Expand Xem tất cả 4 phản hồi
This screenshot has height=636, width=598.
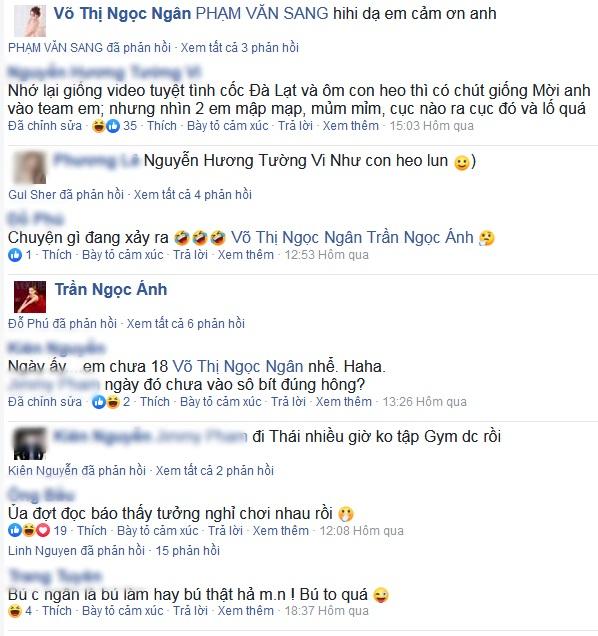tap(193, 195)
